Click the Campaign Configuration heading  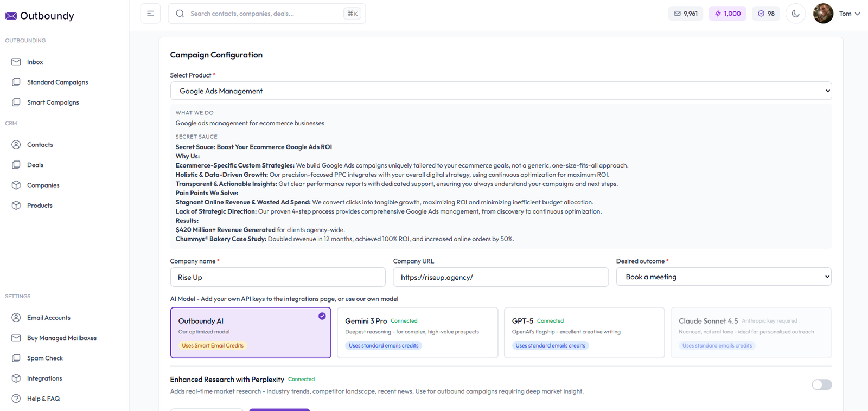[x=216, y=55]
